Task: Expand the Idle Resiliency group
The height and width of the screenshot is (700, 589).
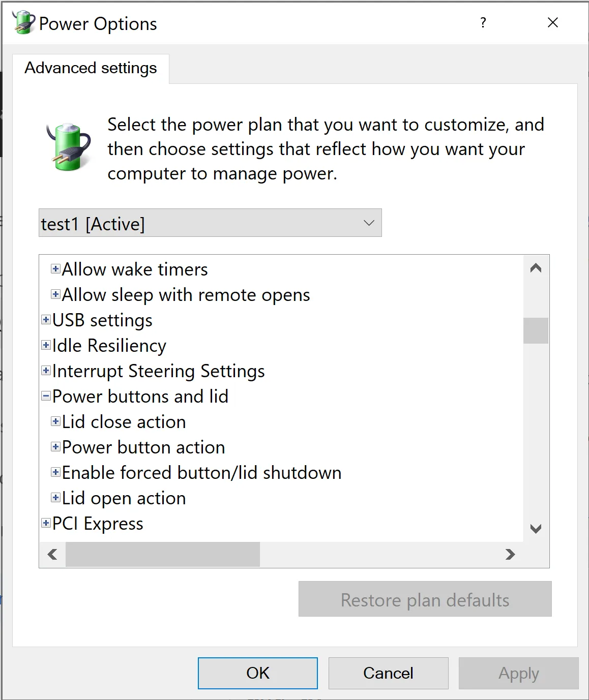Action: [x=45, y=345]
